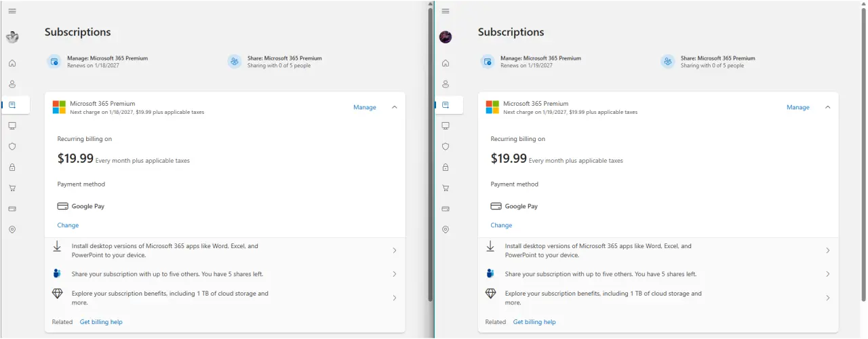The height and width of the screenshot is (339, 868).
Task: Collapse Microsoft 365 Premium card in right window
Action: point(827,107)
